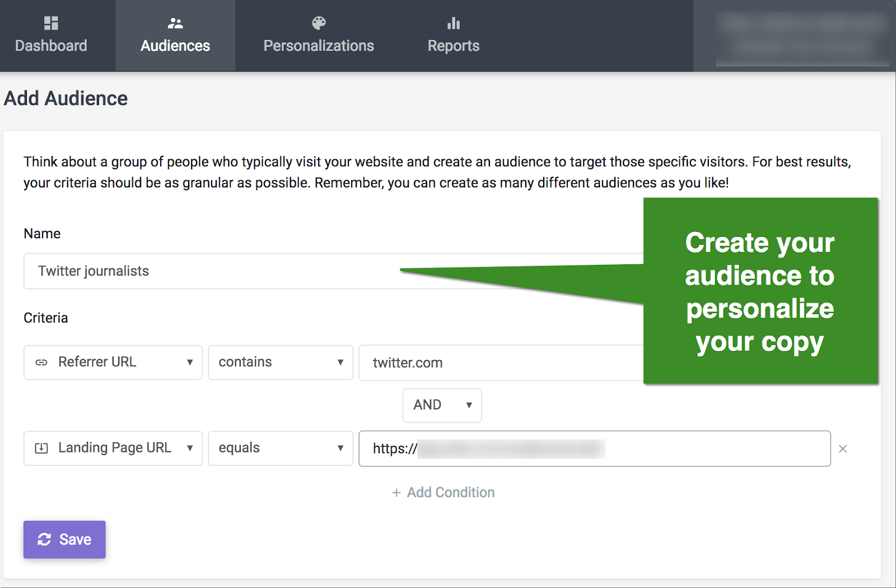
Task: Click the refresh icon on Save button
Action: (44, 539)
